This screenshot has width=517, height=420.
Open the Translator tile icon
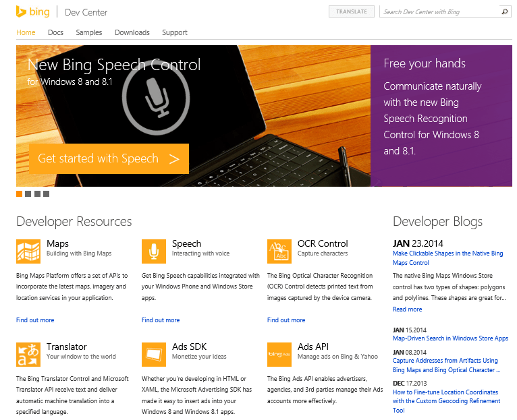coord(28,355)
